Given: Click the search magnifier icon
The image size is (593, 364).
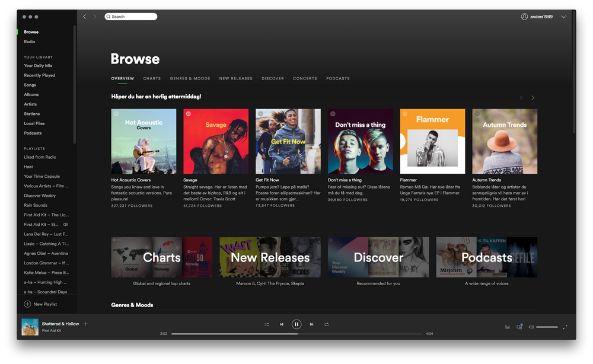Looking at the screenshot, I should click(x=109, y=17).
